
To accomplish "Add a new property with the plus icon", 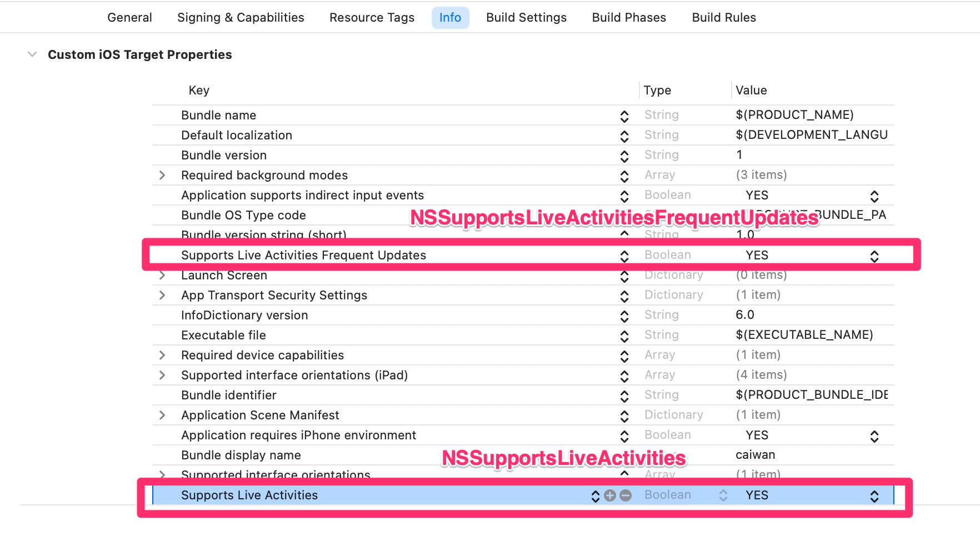I will pos(610,495).
